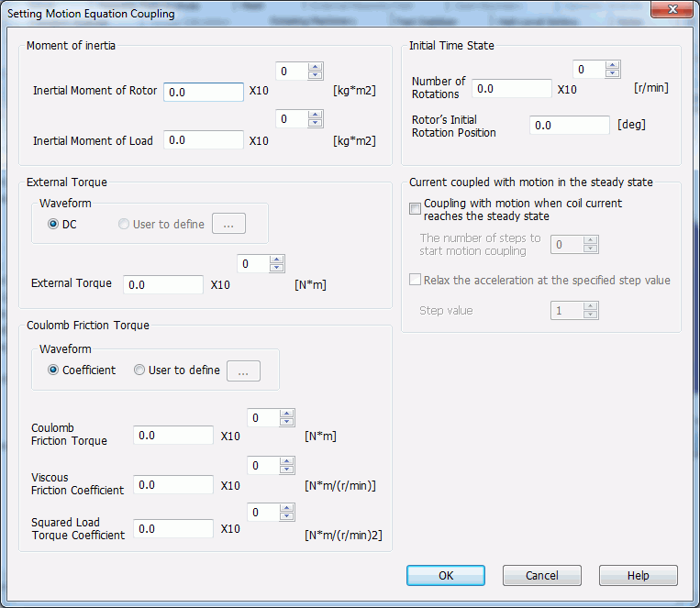Enable coupling with motion at steady state checkbox
Viewport: 700px width, 608px height.
pos(416,209)
